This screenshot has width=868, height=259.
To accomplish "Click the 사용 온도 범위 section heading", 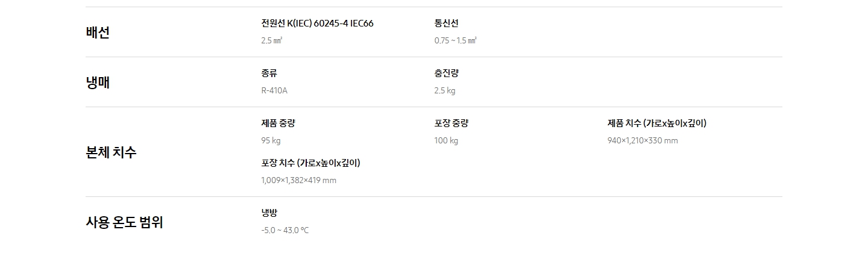I will (x=124, y=222).
